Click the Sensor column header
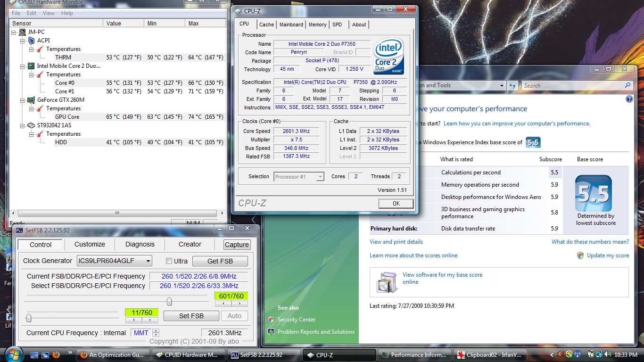 click(56, 23)
